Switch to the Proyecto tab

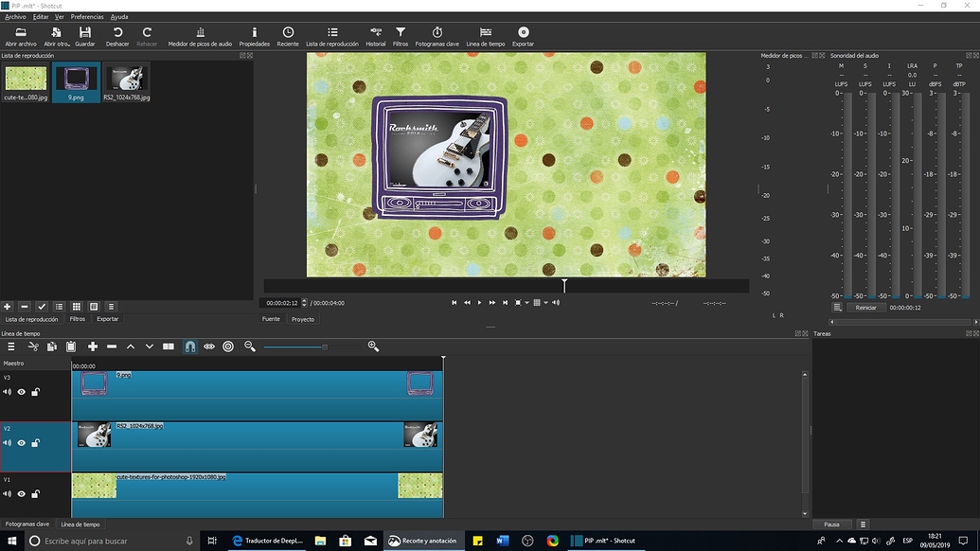[x=303, y=319]
